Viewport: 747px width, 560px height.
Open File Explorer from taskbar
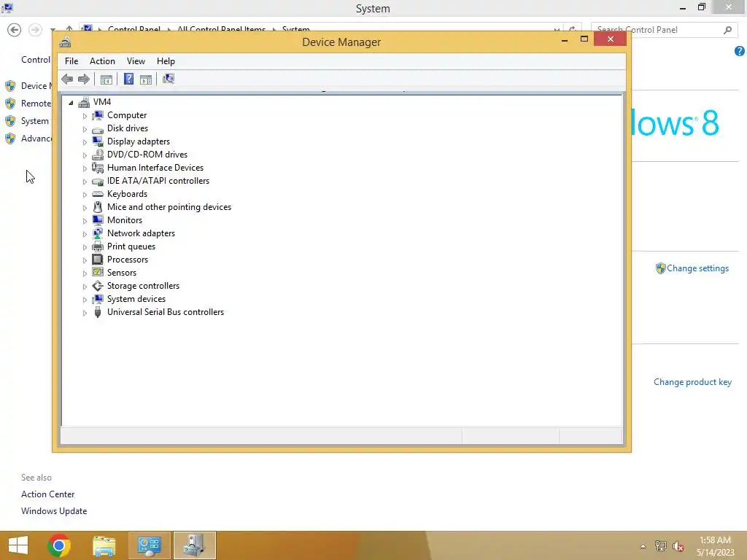104,545
